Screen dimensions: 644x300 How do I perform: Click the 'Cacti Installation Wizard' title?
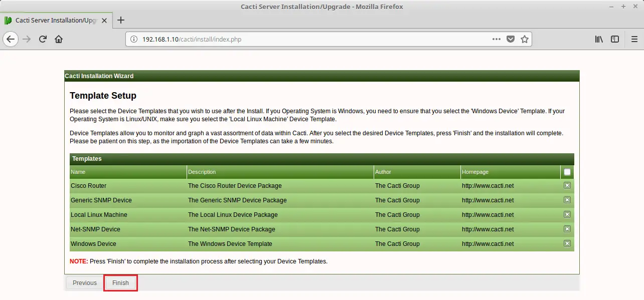(99, 76)
